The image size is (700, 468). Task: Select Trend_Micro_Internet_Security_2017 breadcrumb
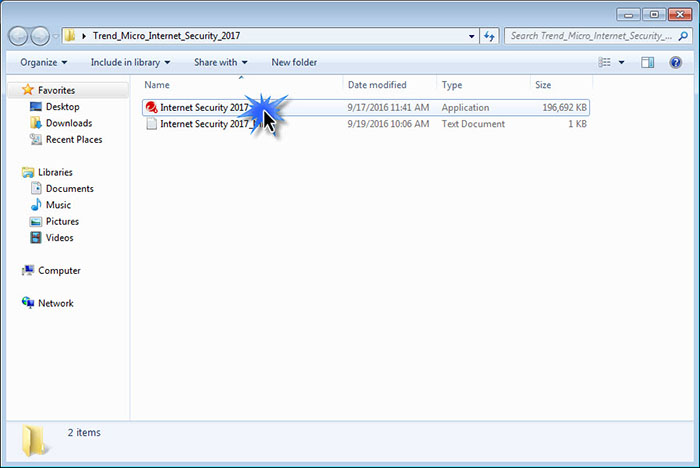pyautogui.click(x=166, y=36)
